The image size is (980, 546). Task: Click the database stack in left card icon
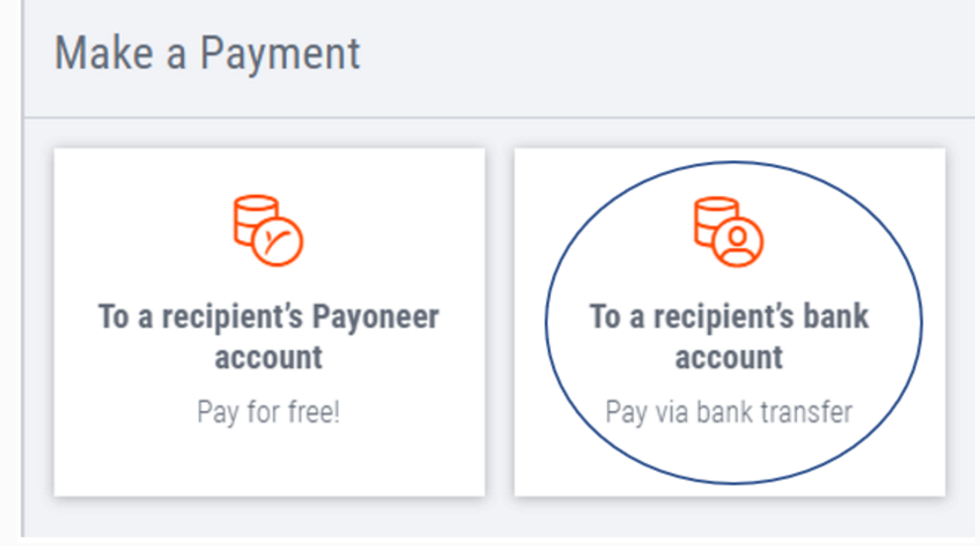pos(255,219)
